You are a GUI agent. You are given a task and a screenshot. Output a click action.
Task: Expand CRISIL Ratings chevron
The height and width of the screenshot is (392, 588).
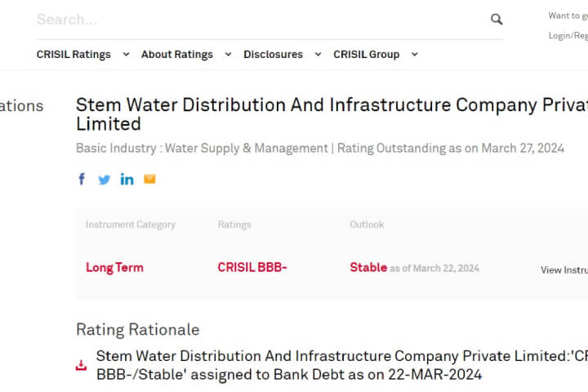pyautogui.click(x=126, y=55)
